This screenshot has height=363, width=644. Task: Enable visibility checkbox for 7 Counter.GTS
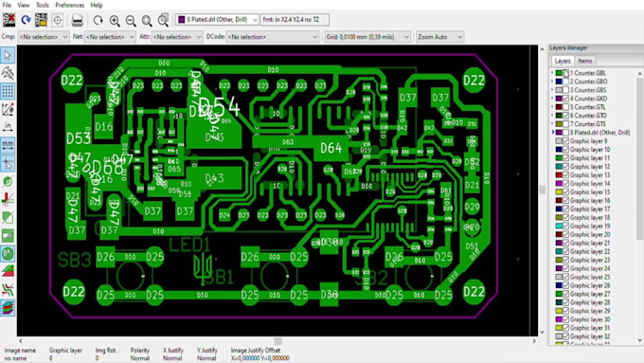click(x=566, y=124)
